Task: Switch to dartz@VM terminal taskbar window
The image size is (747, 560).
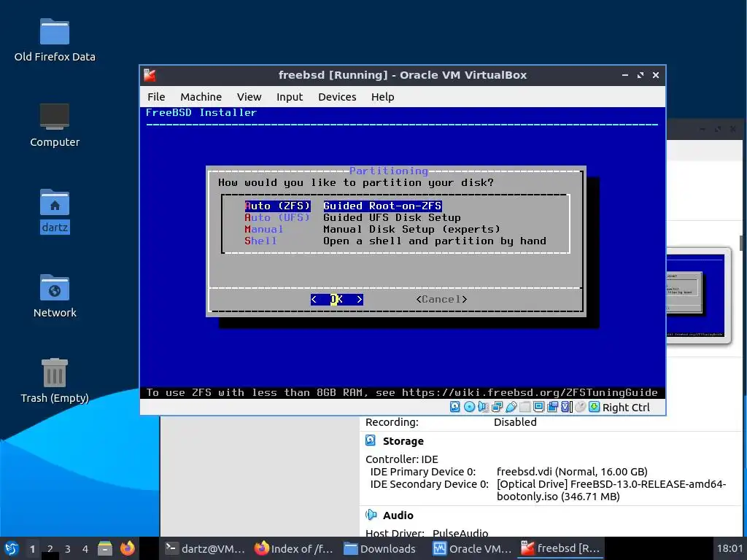Action: [205, 548]
